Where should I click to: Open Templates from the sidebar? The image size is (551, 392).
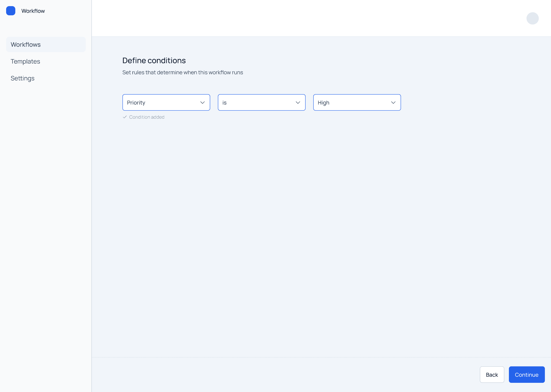click(25, 61)
